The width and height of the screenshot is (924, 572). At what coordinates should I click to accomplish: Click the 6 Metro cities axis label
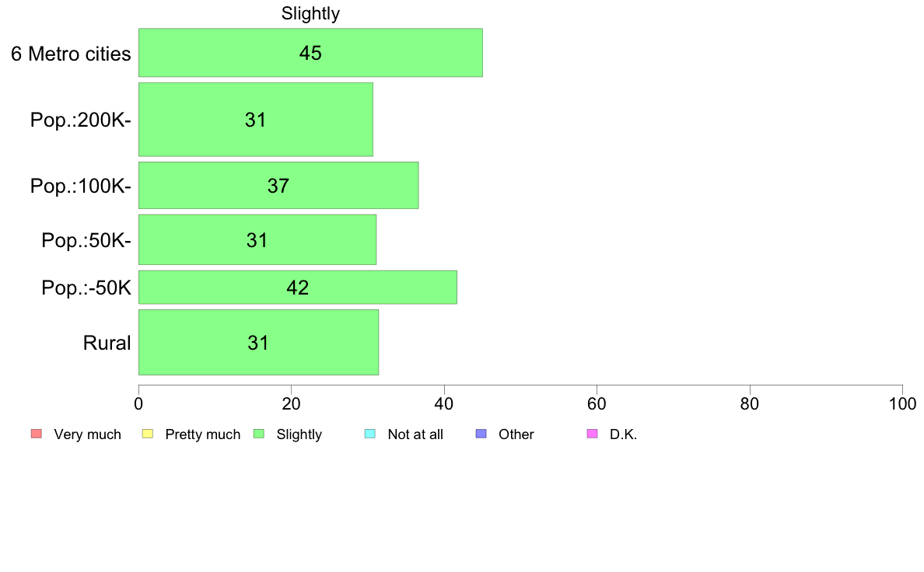(71, 54)
